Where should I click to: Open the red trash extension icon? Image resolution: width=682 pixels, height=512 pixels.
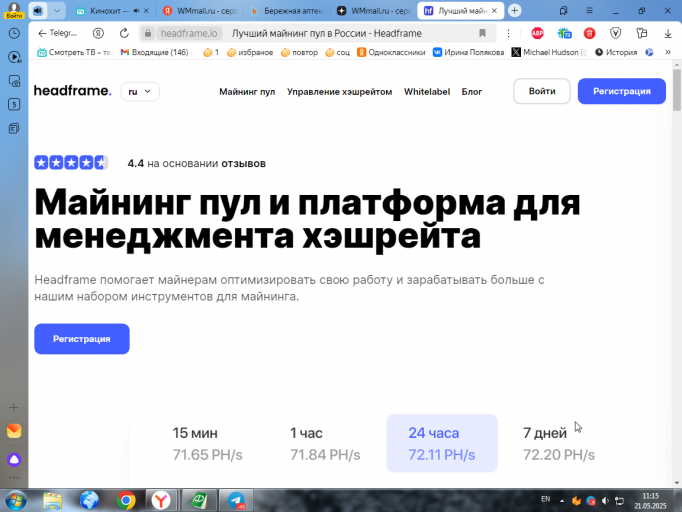pos(590,33)
